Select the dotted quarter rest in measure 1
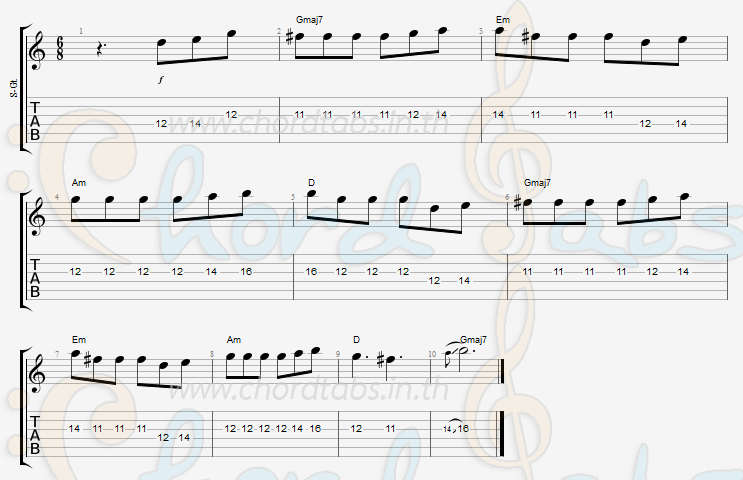The height and width of the screenshot is (480, 743). pyautogui.click(x=100, y=48)
